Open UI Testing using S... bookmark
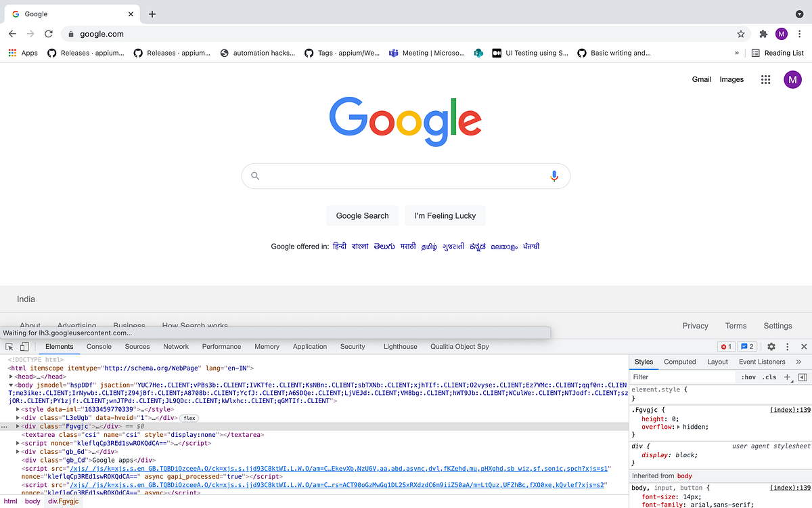Screen dimensions: 812x508 (x=530, y=53)
